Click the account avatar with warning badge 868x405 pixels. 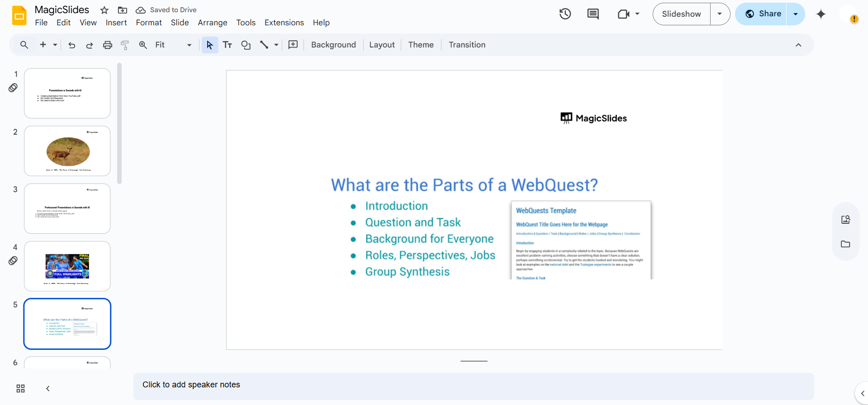[849, 14]
